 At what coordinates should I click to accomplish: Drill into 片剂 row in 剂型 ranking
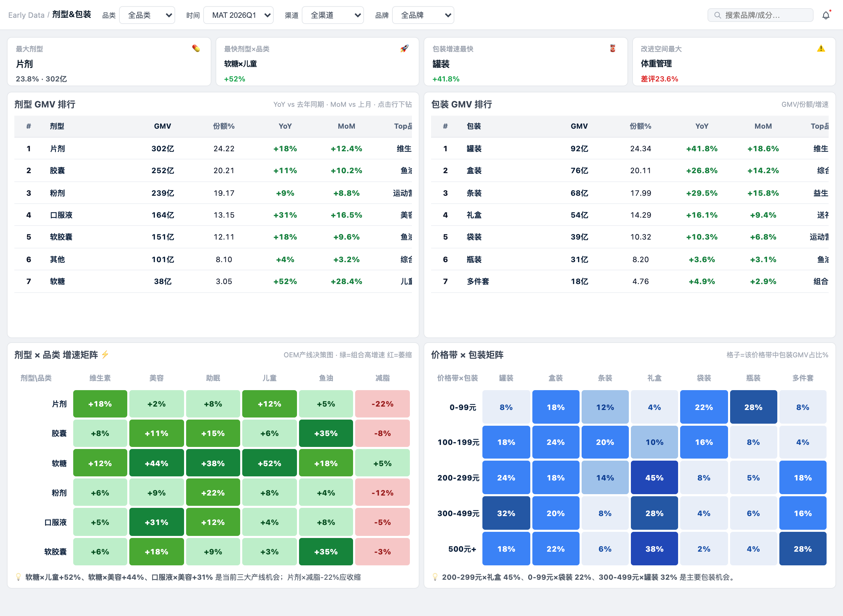coord(213,149)
